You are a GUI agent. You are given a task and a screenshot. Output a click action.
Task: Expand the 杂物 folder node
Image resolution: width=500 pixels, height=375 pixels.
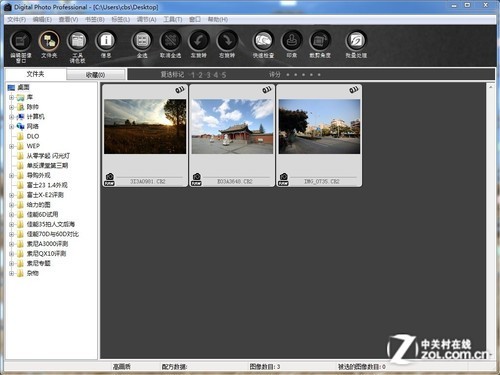(x=11, y=273)
